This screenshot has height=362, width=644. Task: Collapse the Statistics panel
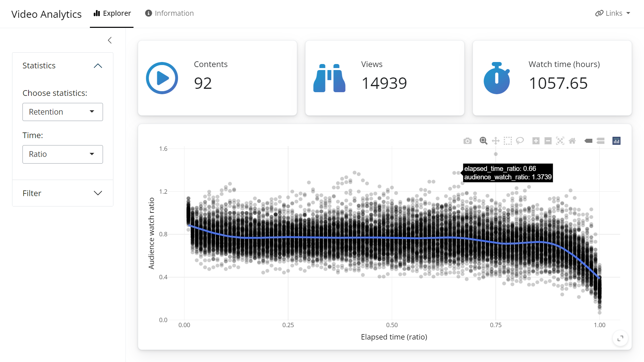tap(98, 66)
